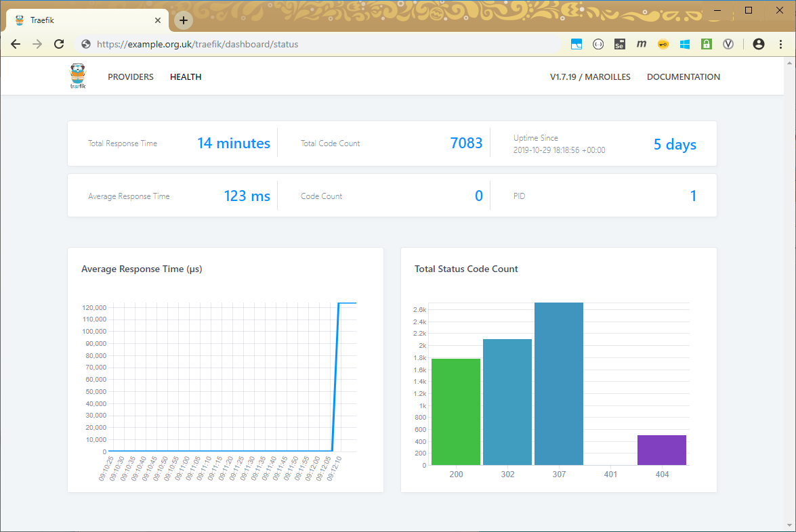Click the address bar URL

tap(197, 44)
